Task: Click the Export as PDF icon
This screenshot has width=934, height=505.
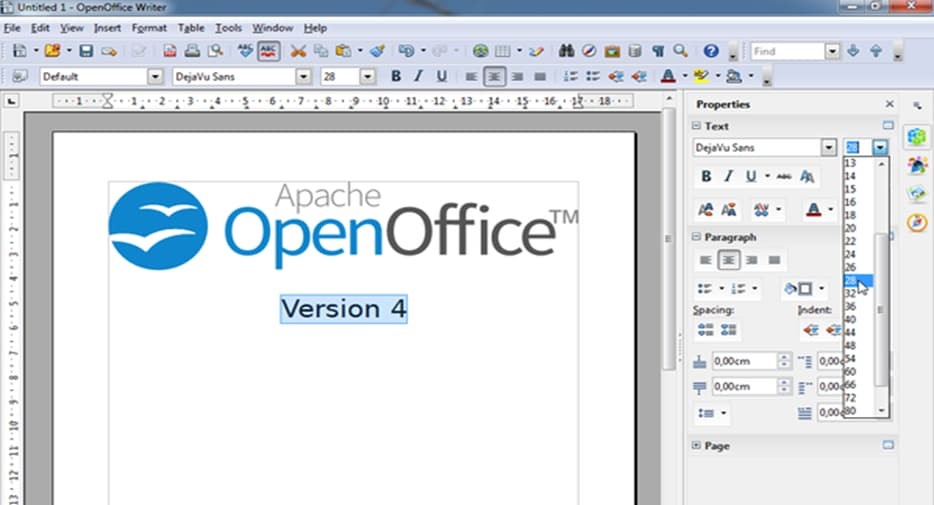Action: pos(170,51)
